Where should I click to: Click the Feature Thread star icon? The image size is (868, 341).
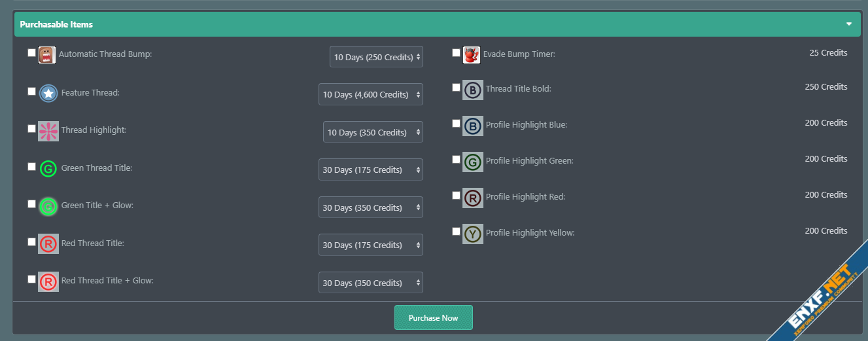pos(48,94)
